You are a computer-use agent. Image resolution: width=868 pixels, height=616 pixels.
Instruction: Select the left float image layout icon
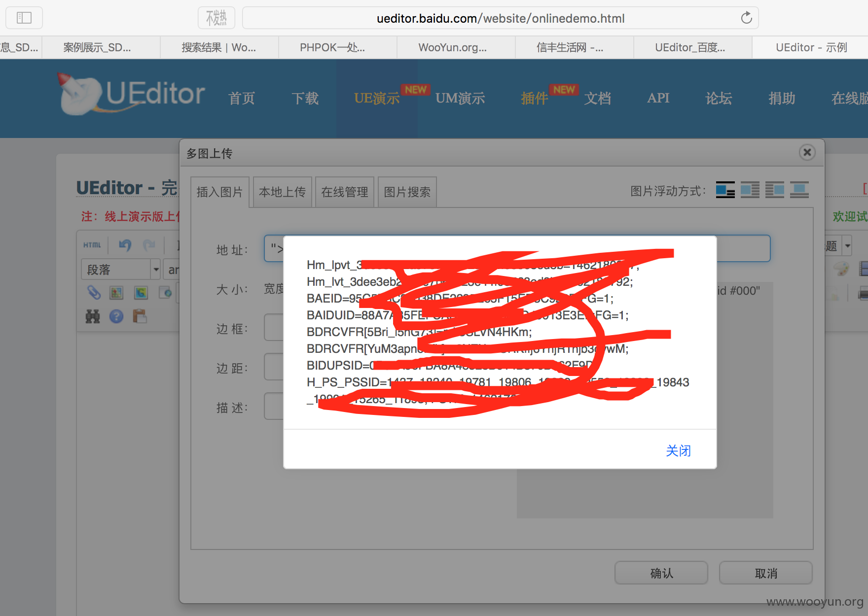click(725, 190)
